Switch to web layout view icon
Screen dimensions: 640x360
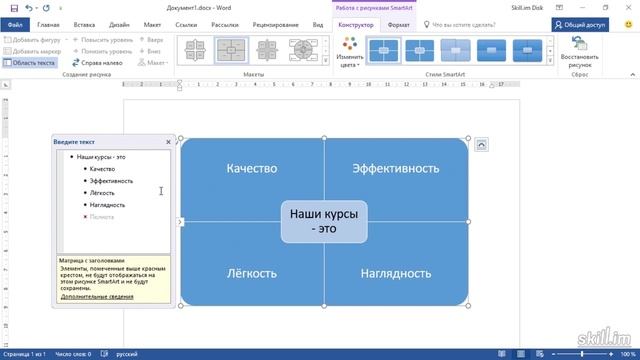coord(540,354)
